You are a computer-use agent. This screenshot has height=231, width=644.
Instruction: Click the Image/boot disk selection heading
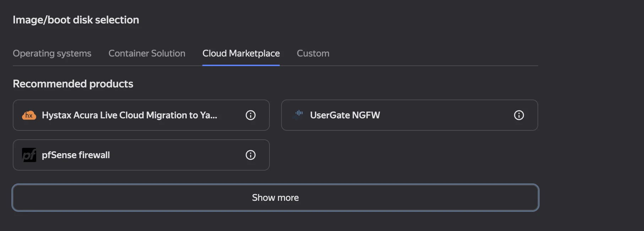76,20
